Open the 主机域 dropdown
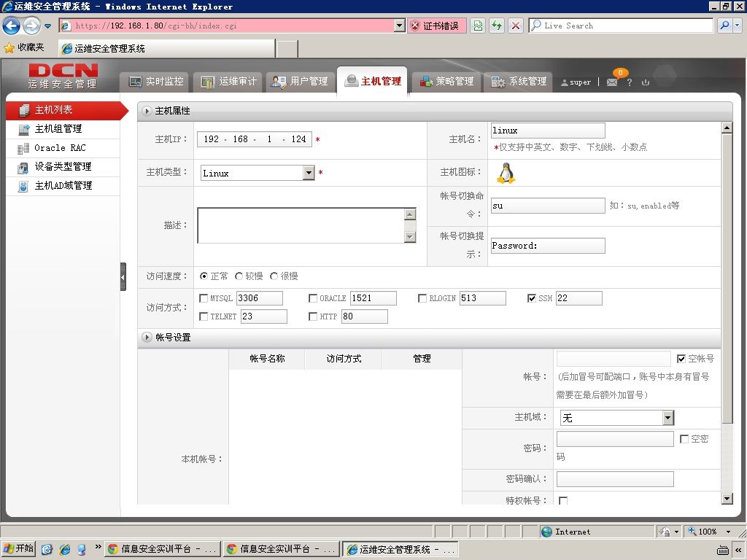Image resolution: width=747 pixels, height=560 pixels. coord(668,418)
